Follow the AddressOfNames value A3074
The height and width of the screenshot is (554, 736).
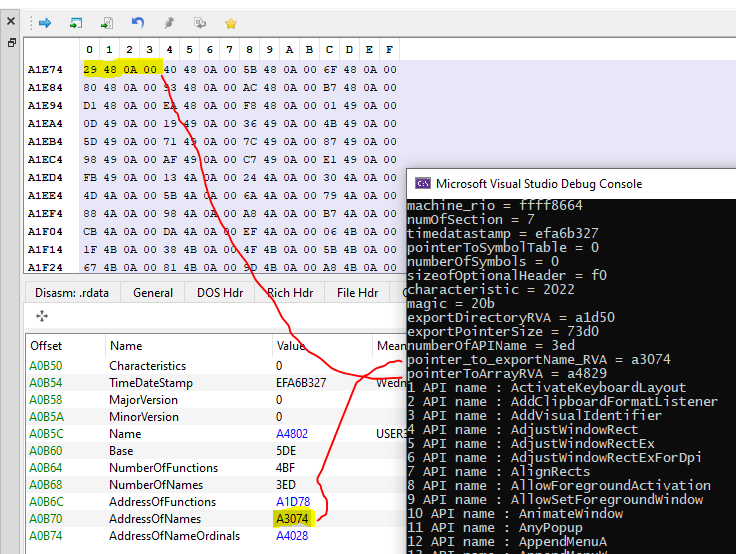[x=291, y=518]
